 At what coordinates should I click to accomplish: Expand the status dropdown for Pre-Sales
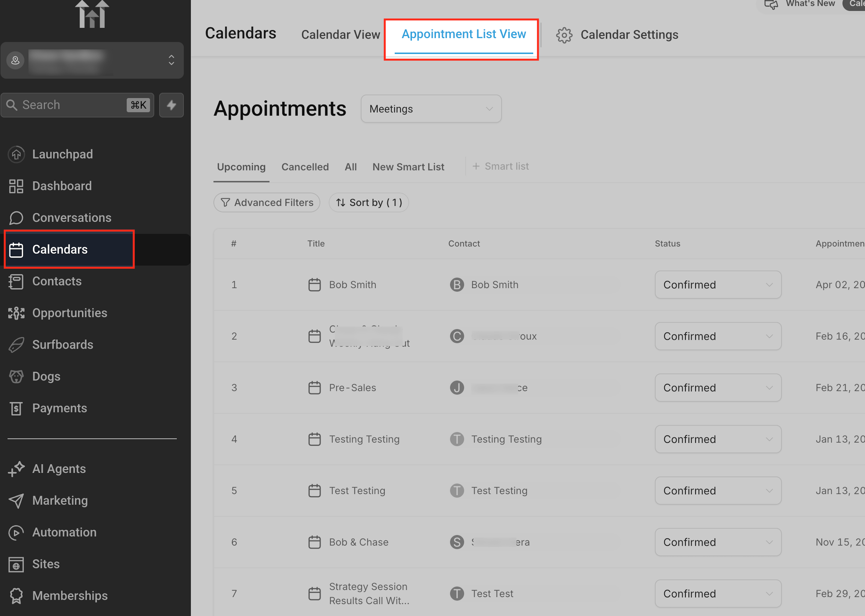(718, 388)
